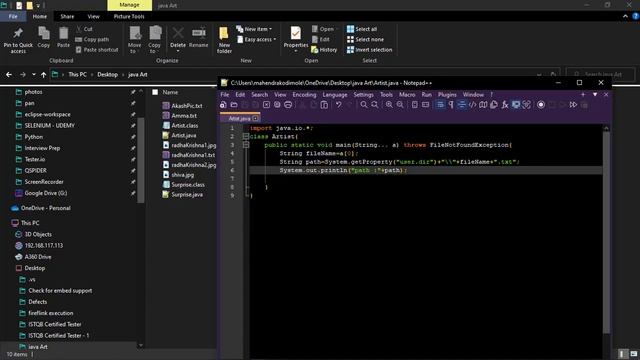
Task: Switch to Picture Tools tab
Action: (x=129, y=16)
